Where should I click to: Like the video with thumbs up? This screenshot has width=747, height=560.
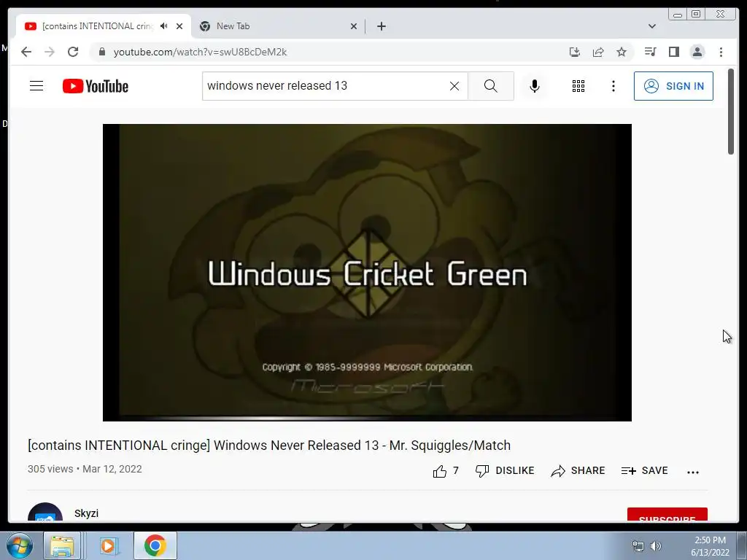click(x=446, y=471)
